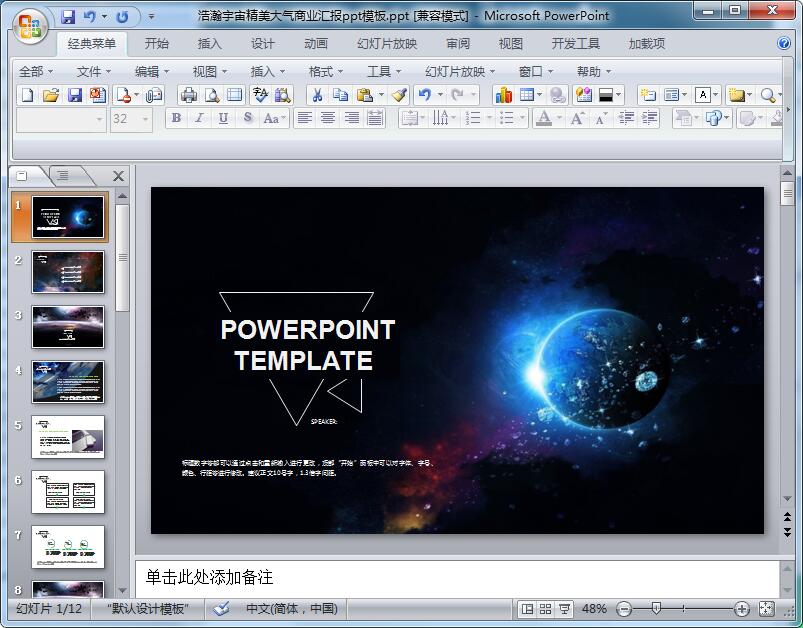Screen dimensions: 803x628
Task: Expand the Quick Access Toolbar customize arrow
Action: (x=151, y=17)
